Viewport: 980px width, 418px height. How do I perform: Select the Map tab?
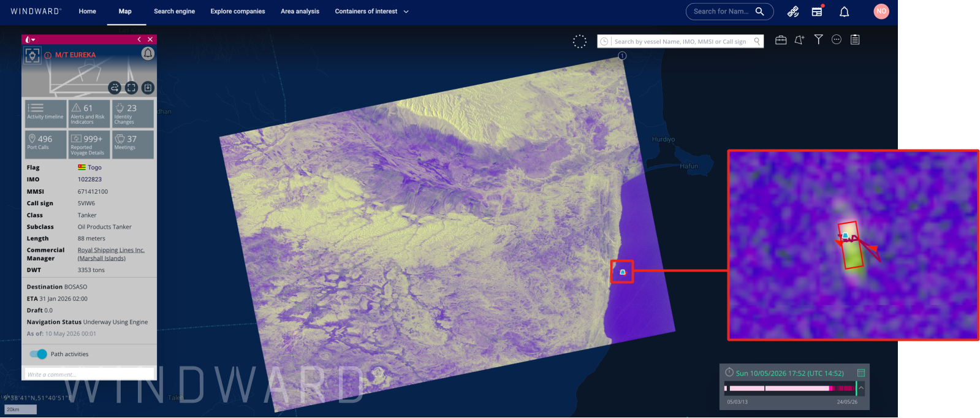click(x=125, y=11)
